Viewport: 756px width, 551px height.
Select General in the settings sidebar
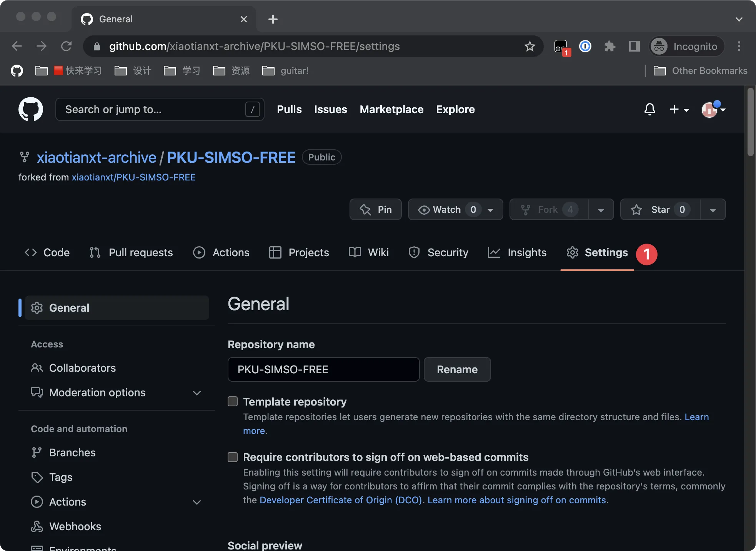[117, 308]
